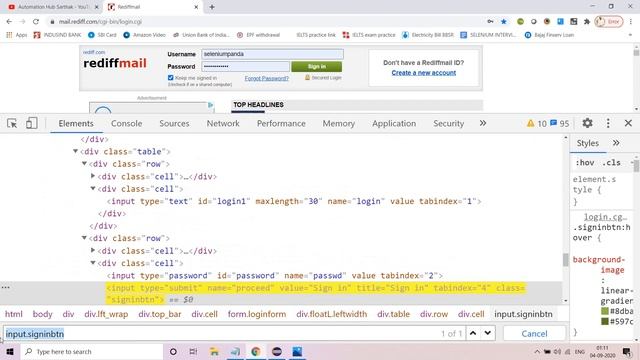Viewport: 640px width, 360px height.
Task: Open Cortana circle on taskbar
Action: point(173,351)
